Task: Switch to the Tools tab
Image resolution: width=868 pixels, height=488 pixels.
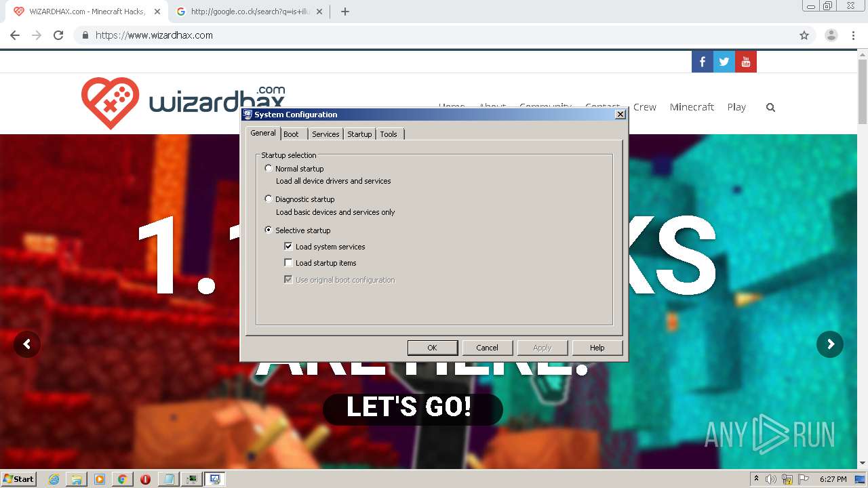Action: 389,134
